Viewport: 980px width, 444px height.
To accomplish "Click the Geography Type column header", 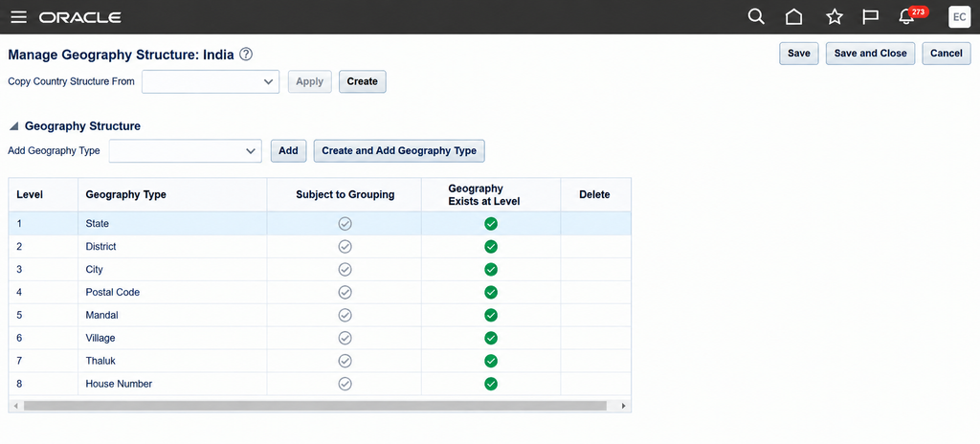I will 172,194.
